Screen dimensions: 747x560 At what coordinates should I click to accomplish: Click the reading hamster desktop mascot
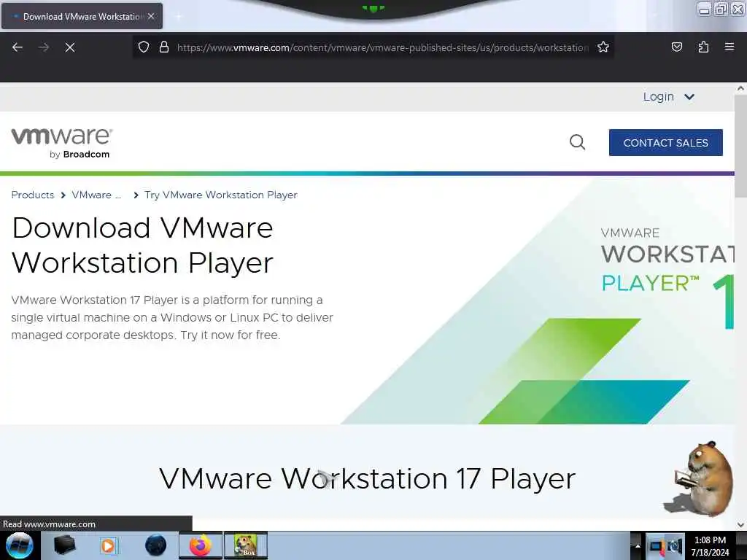(x=700, y=478)
